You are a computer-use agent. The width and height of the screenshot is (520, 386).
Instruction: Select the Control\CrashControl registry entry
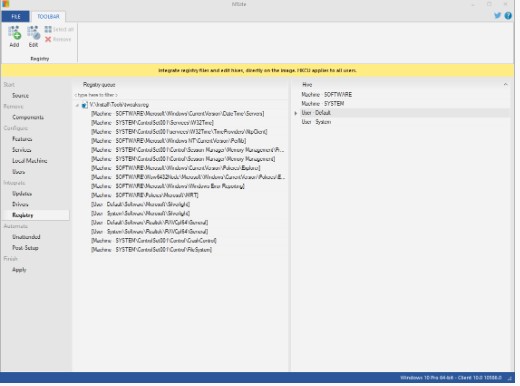coord(154,241)
